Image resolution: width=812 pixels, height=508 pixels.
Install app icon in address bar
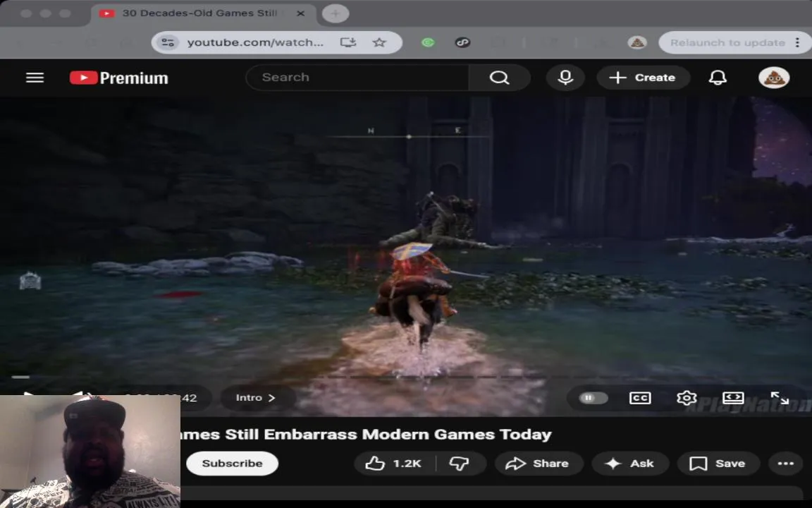coord(348,42)
